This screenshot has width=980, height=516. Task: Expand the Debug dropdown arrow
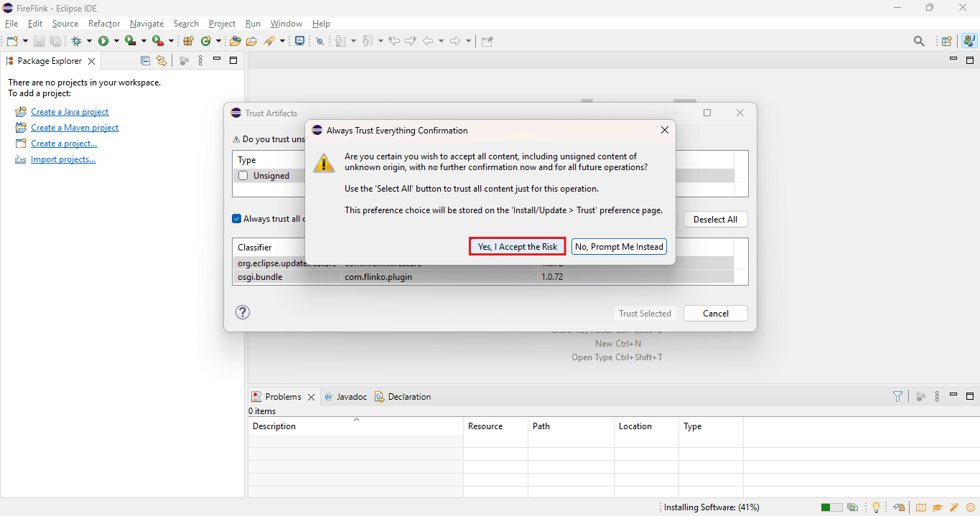point(89,41)
